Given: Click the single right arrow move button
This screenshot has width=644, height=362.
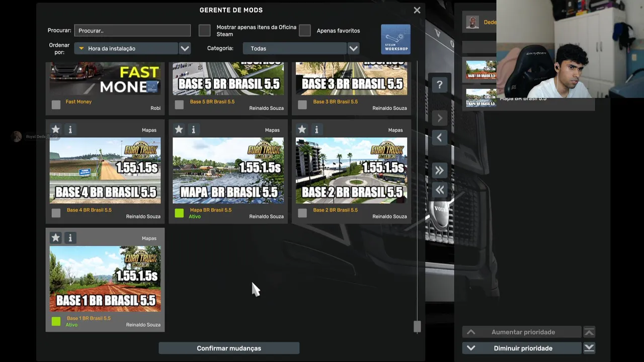Looking at the screenshot, I should [x=439, y=118].
